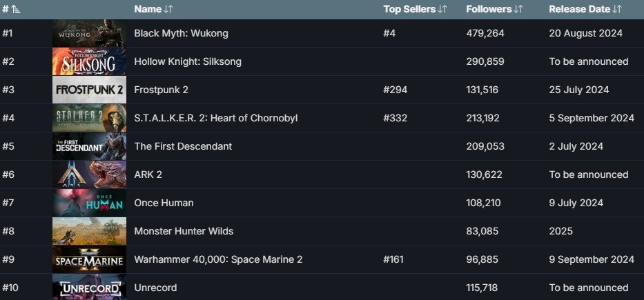Image resolution: width=644 pixels, height=300 pixels.
Task: Click the sort icon beside Top Sellers
Action: click(x=442, y=10)
